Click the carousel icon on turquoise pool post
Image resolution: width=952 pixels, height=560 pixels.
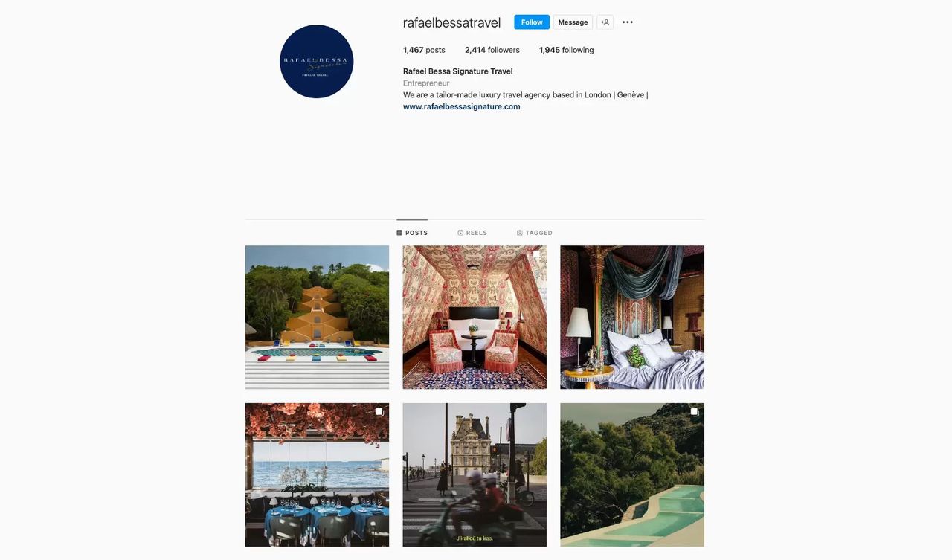click(694, 412)
